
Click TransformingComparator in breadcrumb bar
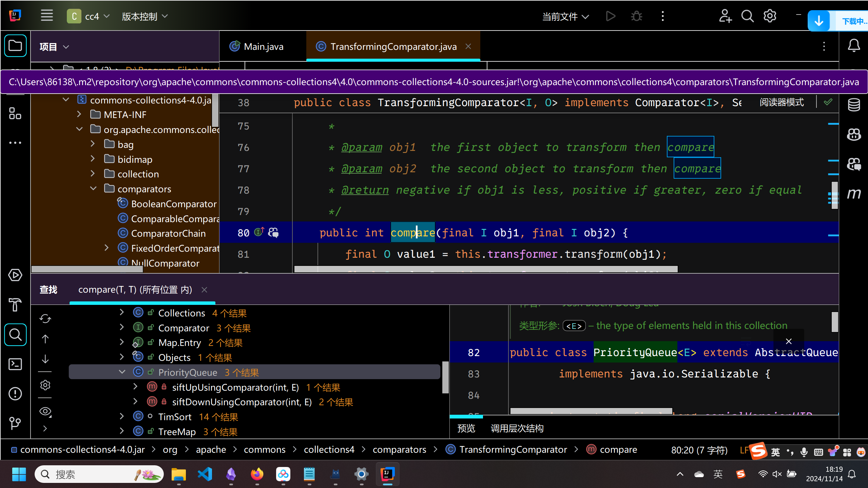click(513, 449)
